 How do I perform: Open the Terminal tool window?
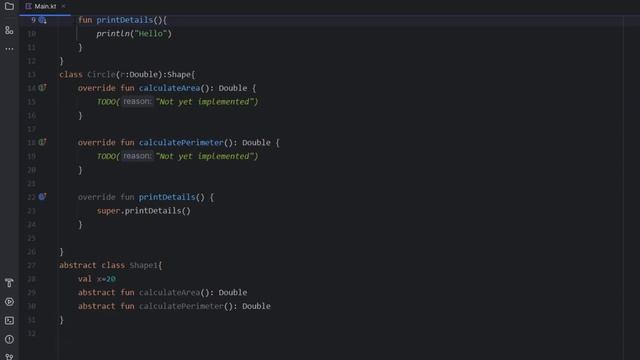click(9, 320)
